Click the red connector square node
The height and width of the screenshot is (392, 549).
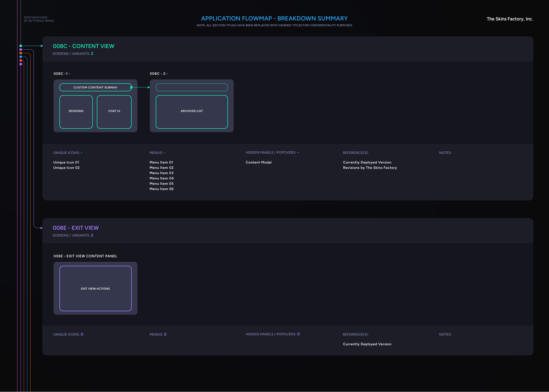21,60
